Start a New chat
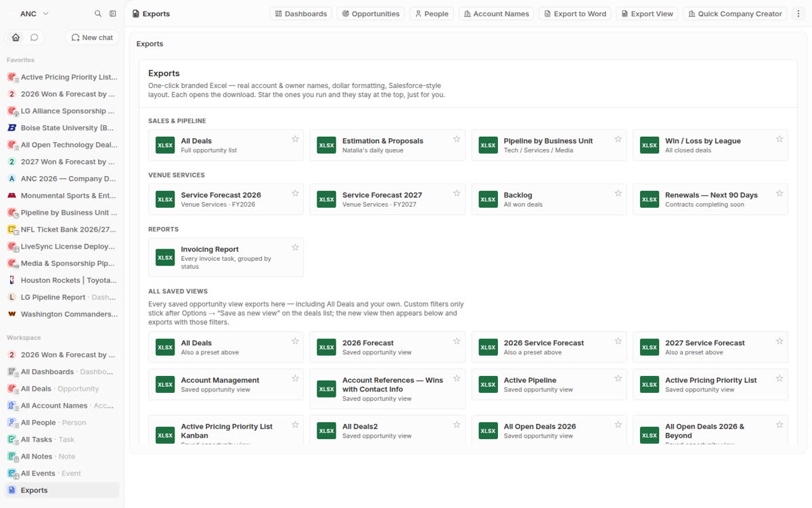 [x=92, y=38]
